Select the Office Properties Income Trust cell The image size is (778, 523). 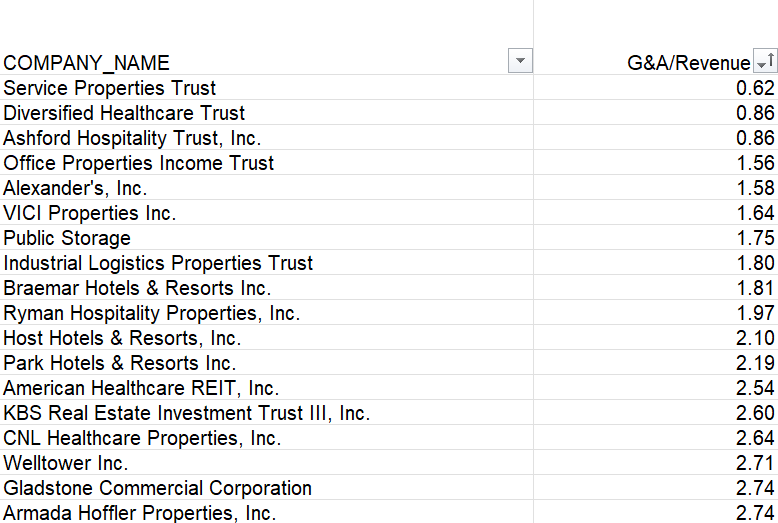point(138,163)
